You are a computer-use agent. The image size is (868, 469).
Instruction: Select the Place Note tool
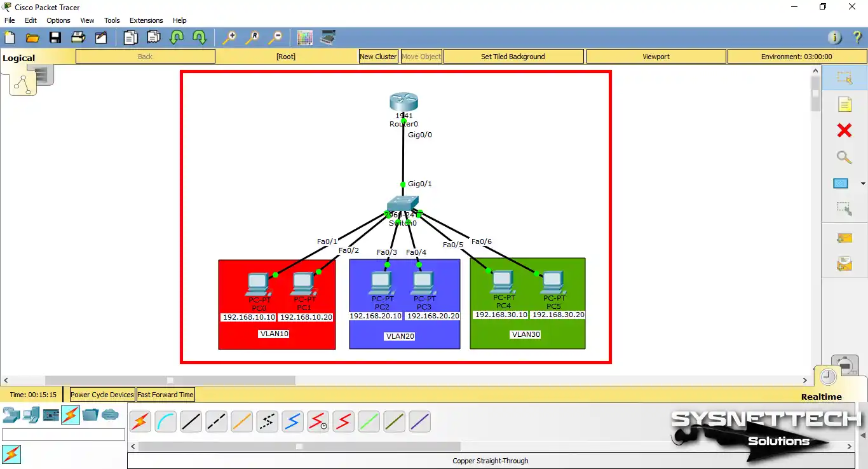point(844,105)
